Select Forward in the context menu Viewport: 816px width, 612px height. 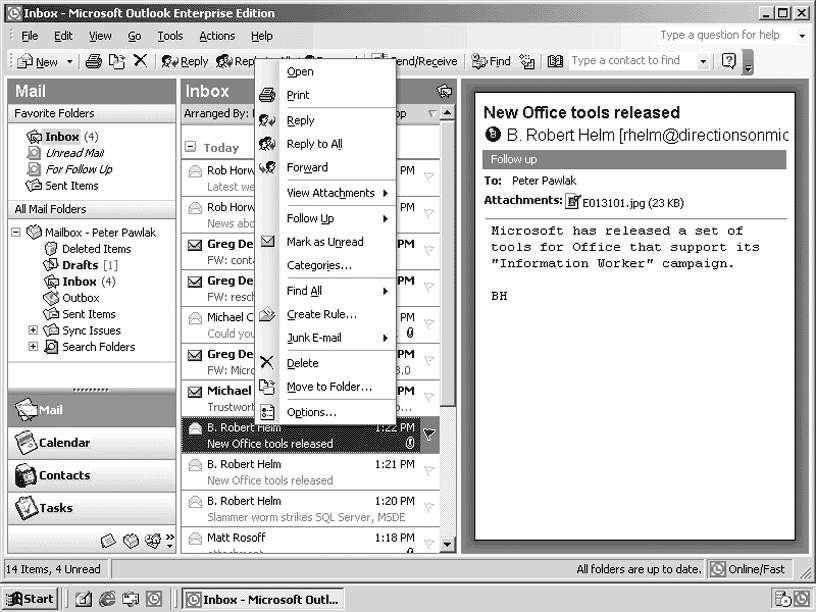coord(325,168)
